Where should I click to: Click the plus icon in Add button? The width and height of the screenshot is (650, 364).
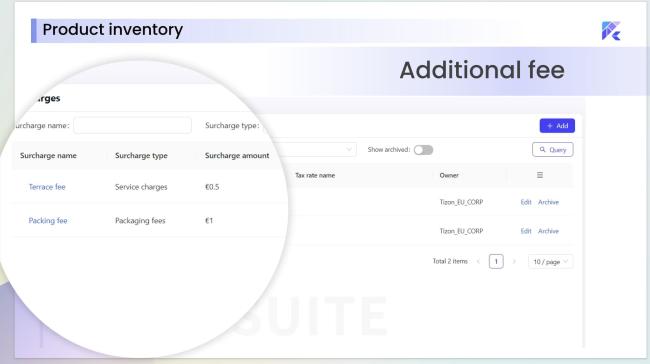550,126
